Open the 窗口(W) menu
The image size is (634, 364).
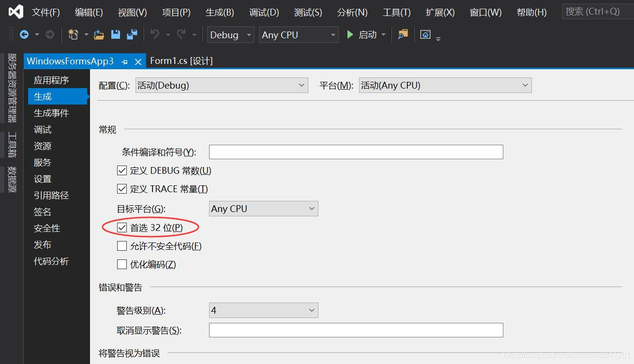point(485,12)
